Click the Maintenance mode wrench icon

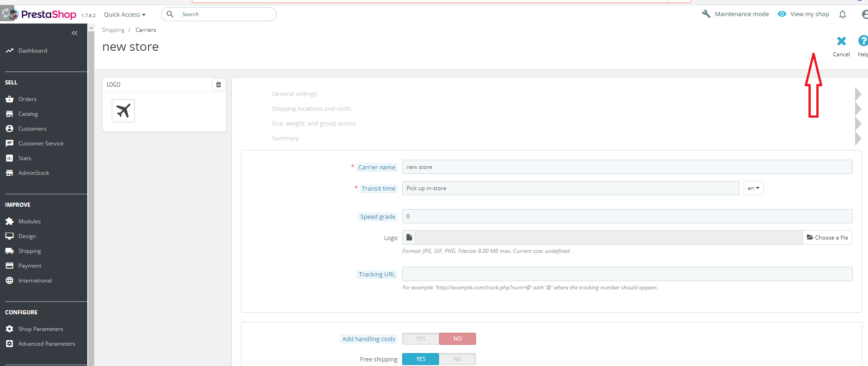click(x=706, y=14)
